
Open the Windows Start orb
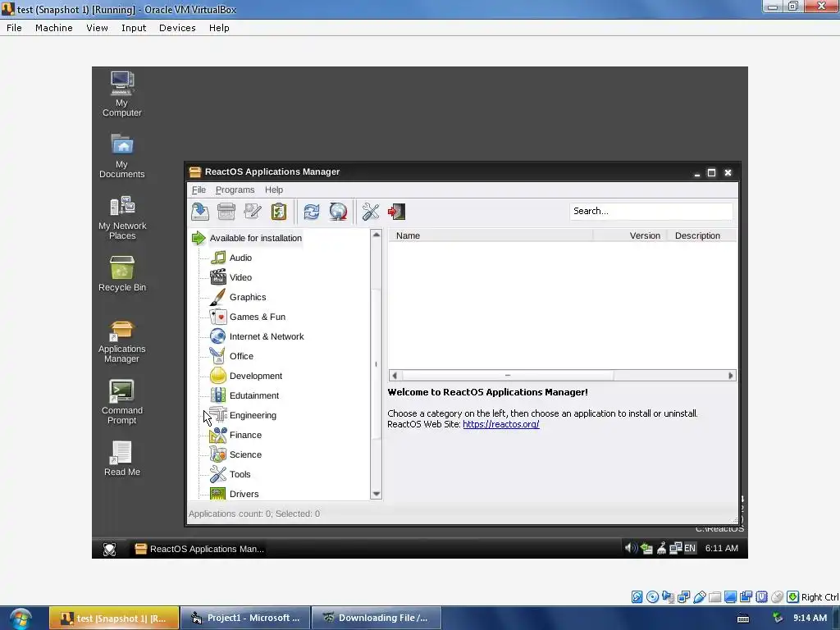click(x=20, y=619)
